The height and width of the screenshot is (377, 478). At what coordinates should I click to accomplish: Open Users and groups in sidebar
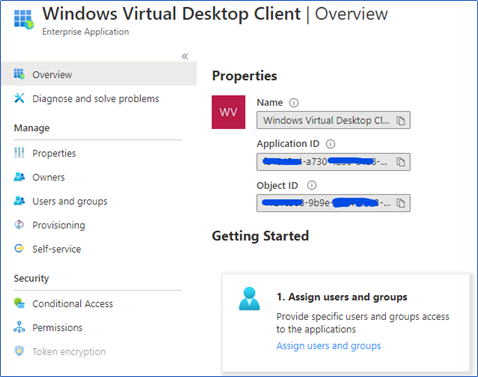pos(70,201)
